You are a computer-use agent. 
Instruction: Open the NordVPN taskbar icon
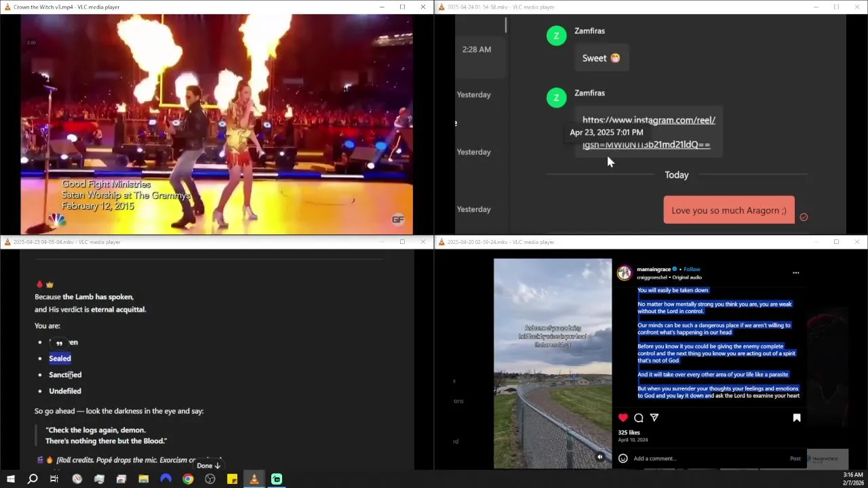tap(165, 479)
